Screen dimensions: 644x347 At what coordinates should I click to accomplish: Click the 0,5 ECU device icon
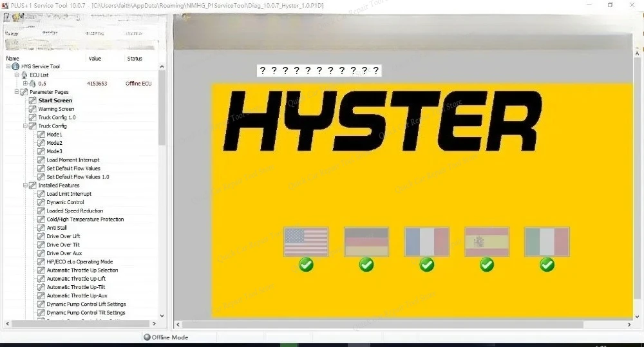pyautogui.click(x=32, y=84)
